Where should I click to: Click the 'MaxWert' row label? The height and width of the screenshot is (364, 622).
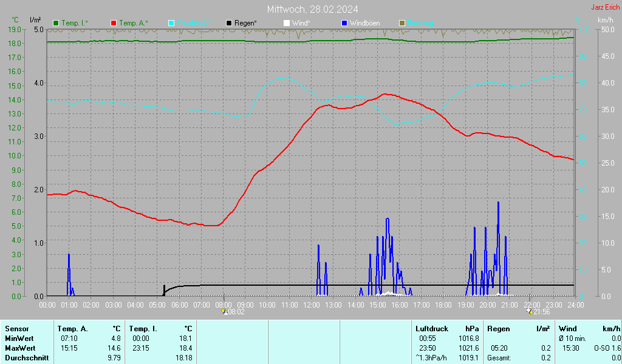pos(20,348)
